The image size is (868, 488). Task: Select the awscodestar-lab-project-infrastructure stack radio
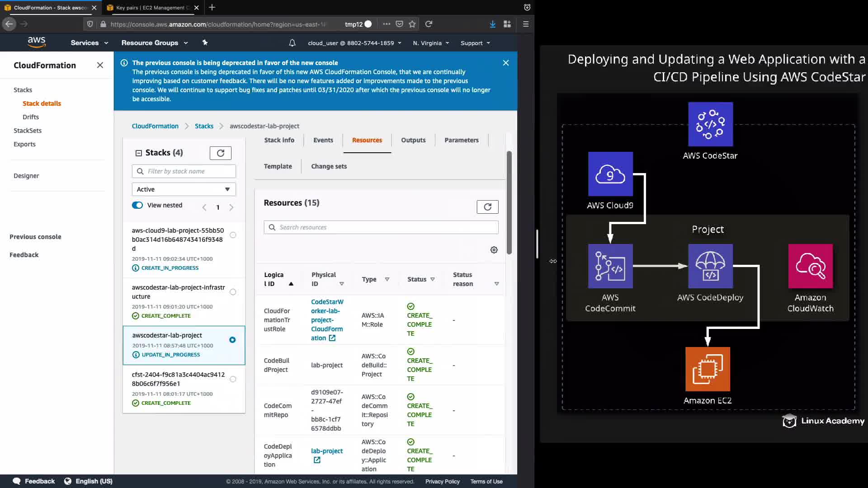point(233,292)
